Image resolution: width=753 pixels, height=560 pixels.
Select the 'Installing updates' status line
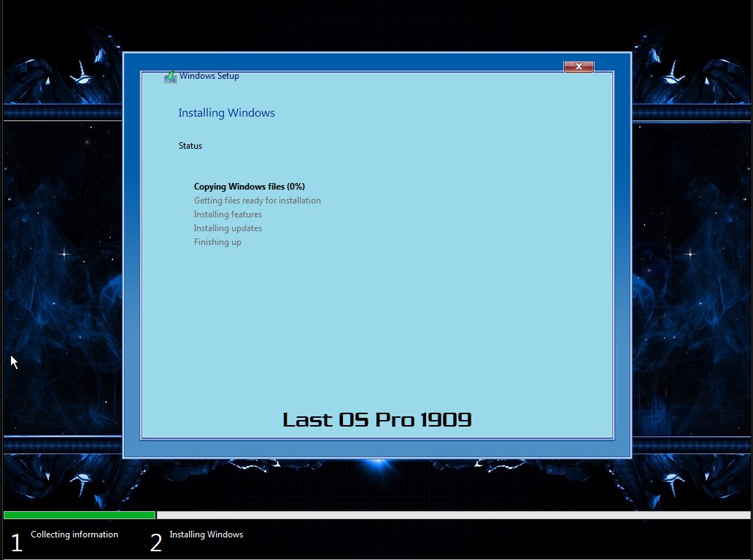point(228,228)
